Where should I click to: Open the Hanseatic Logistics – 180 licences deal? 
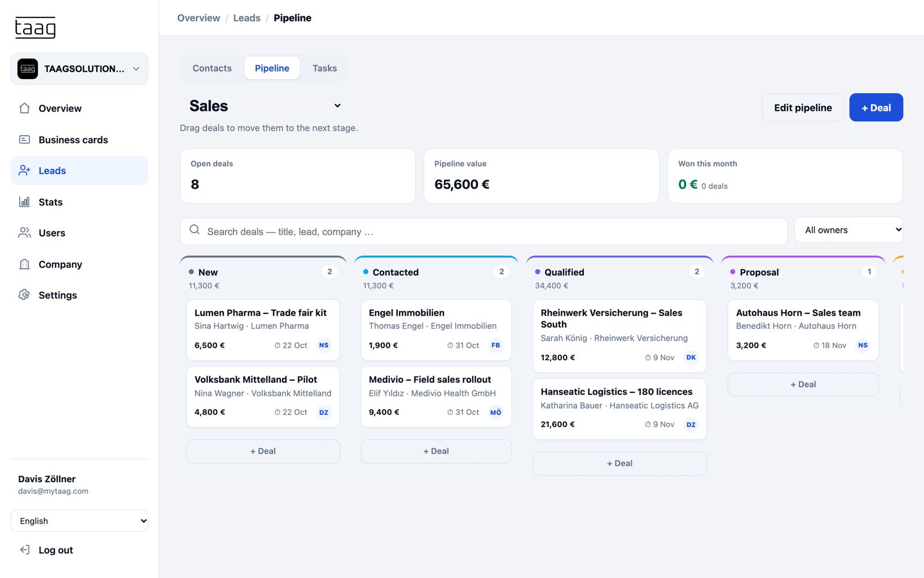[x=620, y=409]
